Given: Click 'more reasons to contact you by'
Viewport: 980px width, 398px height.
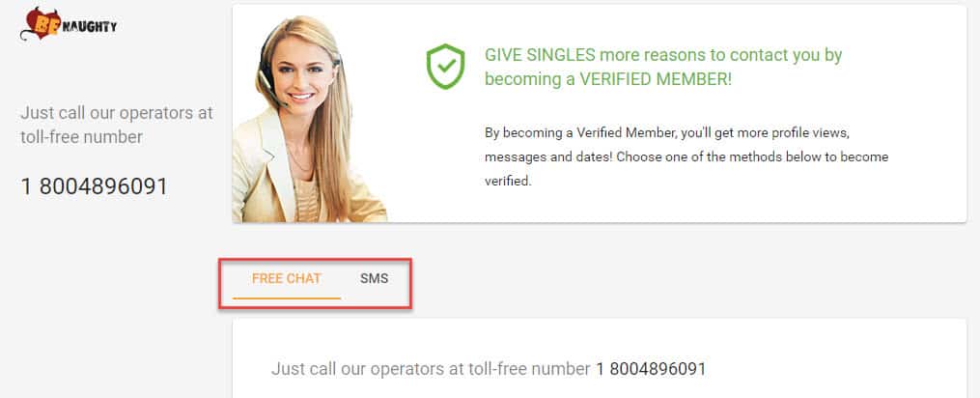Looking at the screenshot, I should pyautogui.click(x=720, y=55).
